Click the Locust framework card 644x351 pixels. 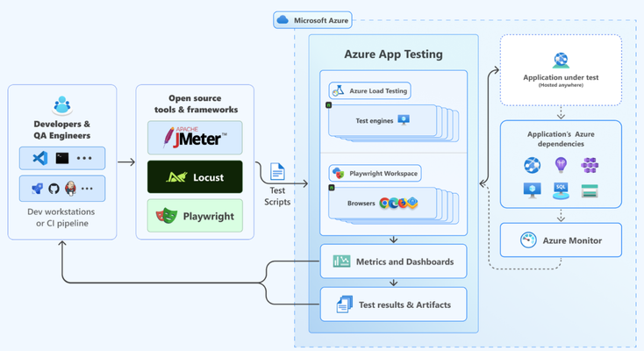(x=195, y=176)
